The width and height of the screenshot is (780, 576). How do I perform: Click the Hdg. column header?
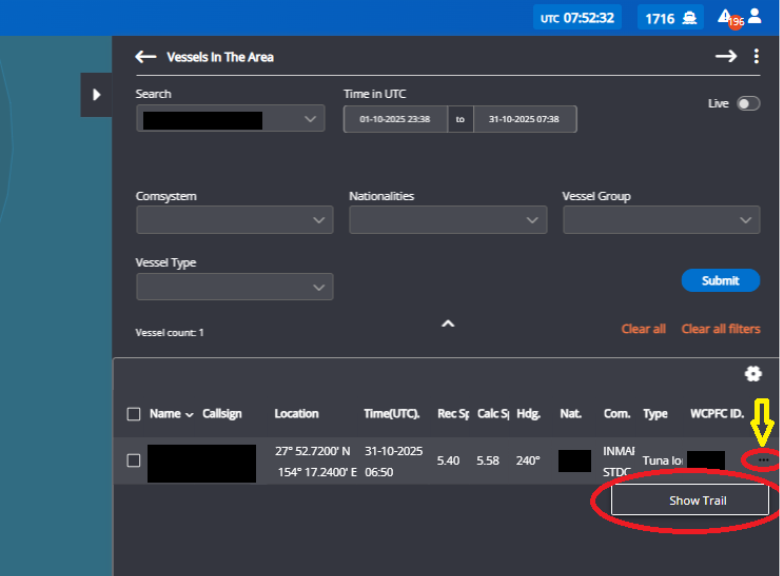[528, 414]
